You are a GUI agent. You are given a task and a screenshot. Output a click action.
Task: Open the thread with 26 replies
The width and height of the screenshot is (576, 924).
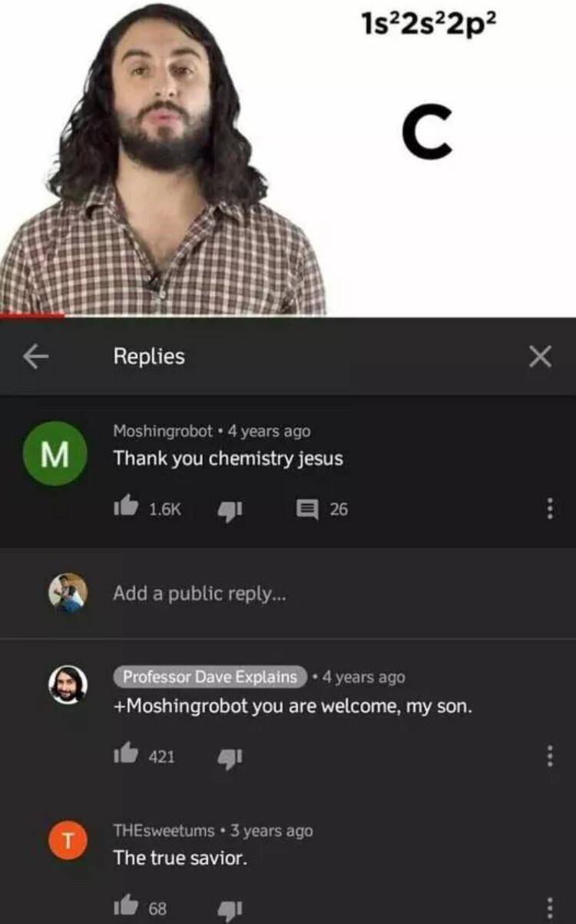coord(314,506)
